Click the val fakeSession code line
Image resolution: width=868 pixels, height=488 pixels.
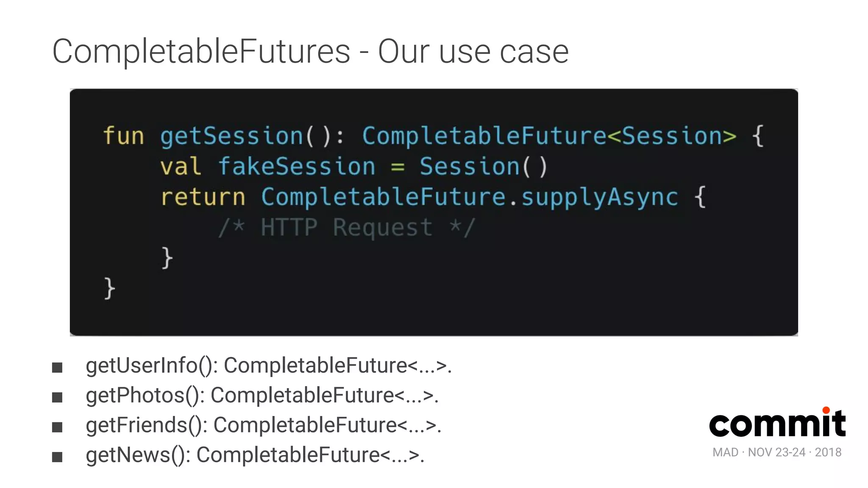pos(354,166)
